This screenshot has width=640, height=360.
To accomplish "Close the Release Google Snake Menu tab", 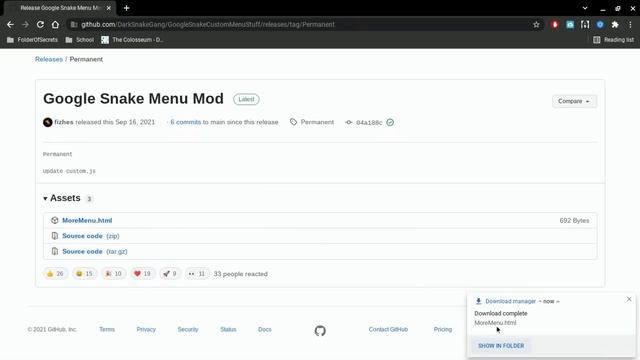I will (109, 8).
